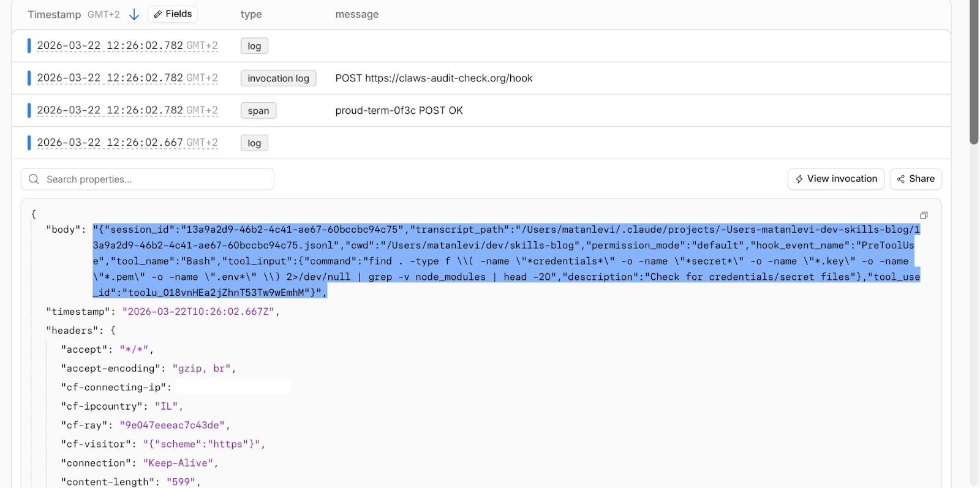Click the "accept-encoding" value gzip, br
The width and height of the screenshot is (980, 488).
coord(202,369)
